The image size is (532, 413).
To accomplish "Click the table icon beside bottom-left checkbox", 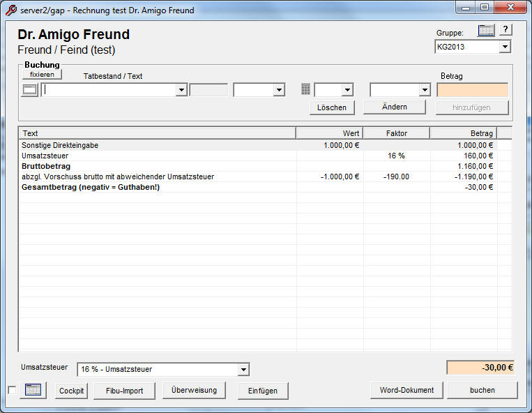I will click(33, 390).
